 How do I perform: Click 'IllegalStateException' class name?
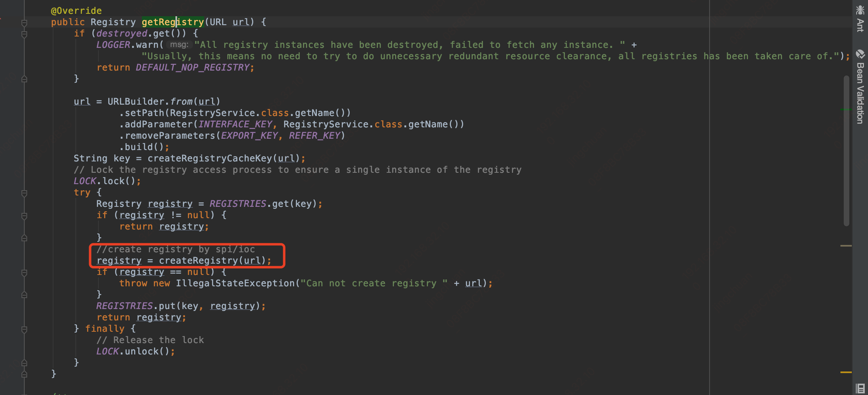235,283
